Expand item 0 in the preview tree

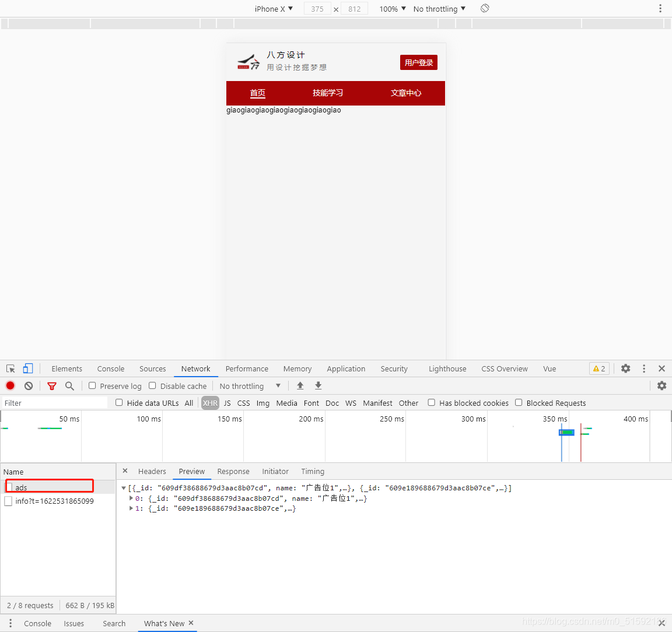pyautogui.click(x=131, y=498)
